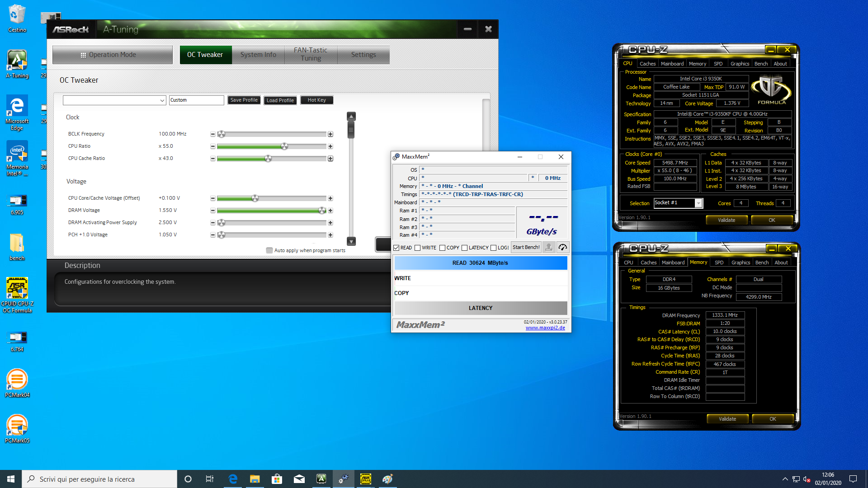
Task: Switch to Operation Mode tab
Action: point(113,55)
